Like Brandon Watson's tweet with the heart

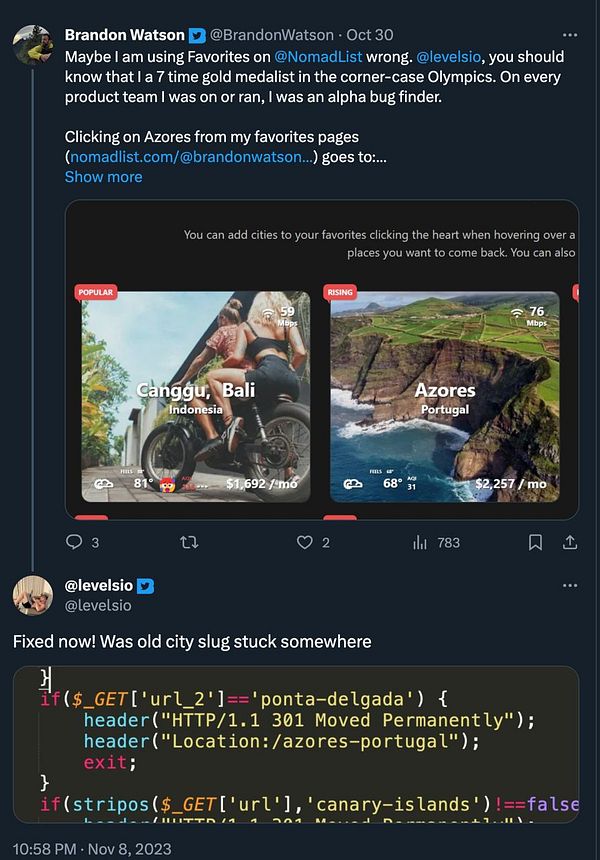pyautogui.click(x=305, y=542)
